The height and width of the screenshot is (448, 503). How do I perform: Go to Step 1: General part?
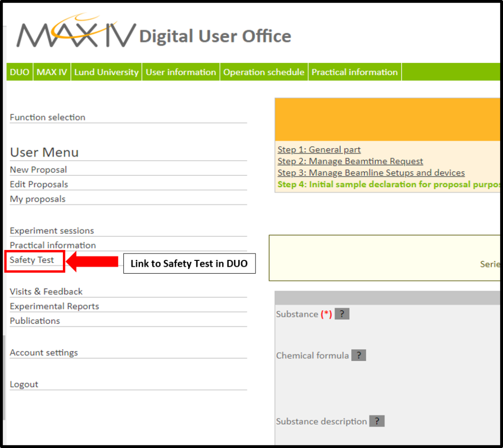(318, 149)
